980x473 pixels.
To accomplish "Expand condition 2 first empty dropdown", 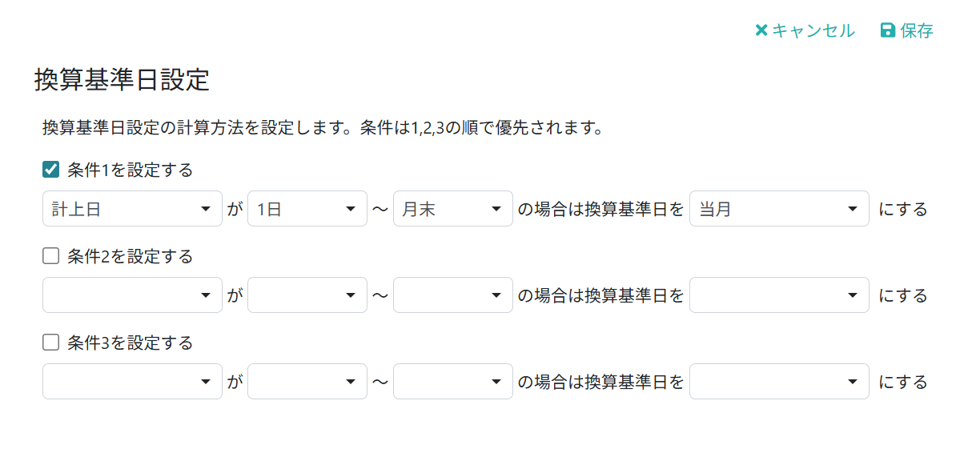I will pyautogui.click(x=132, y=295).
